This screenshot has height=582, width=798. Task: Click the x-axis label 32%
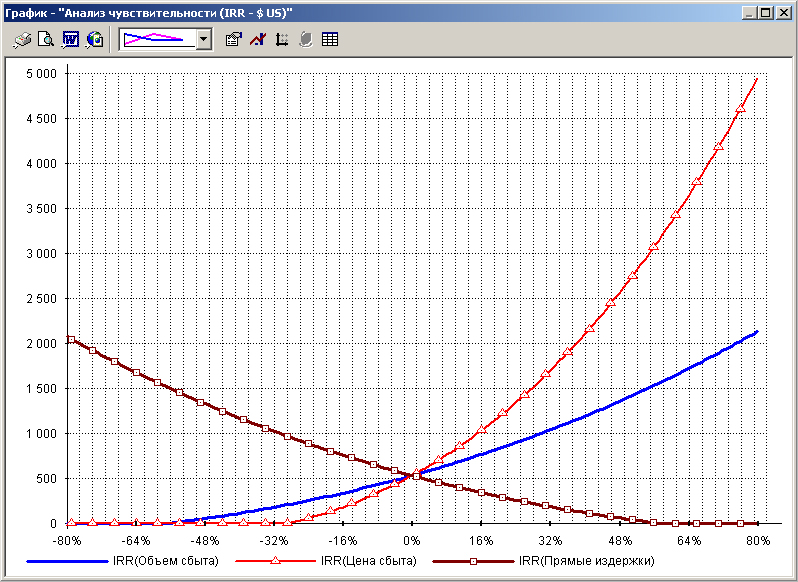click(x=551, y=541)
